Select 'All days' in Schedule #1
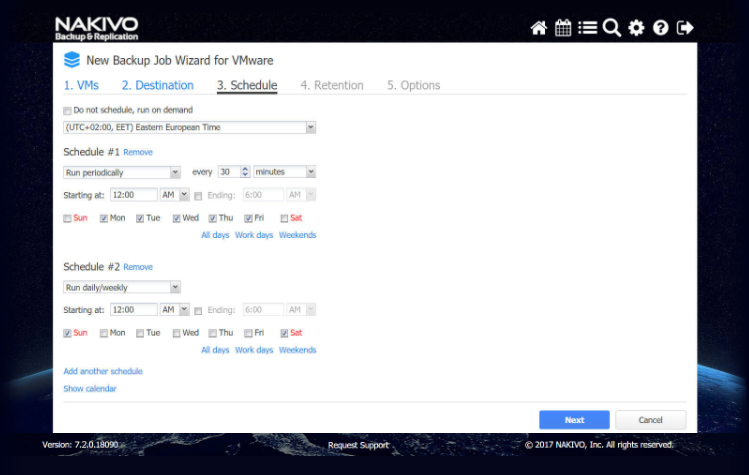 point(215,235)
